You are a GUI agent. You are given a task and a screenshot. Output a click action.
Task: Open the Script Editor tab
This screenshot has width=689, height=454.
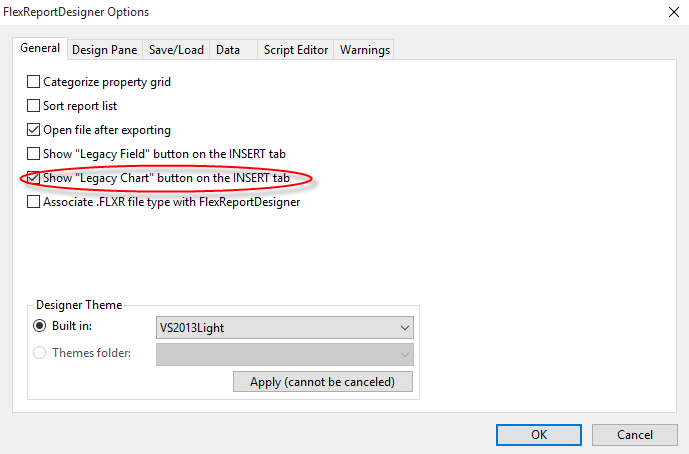tap(296, 50)
